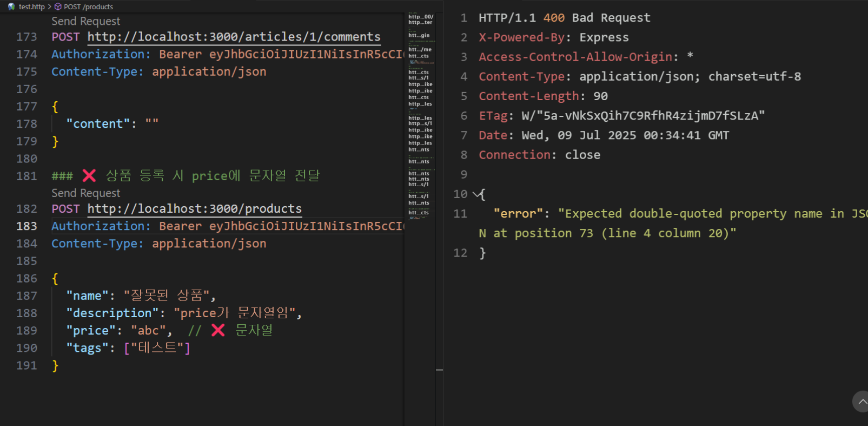The width and height of the screenshot is (868, 426).
Task: Click the Content-Length: 90 header
Action: pyautogui.click(x=543, y=96)
